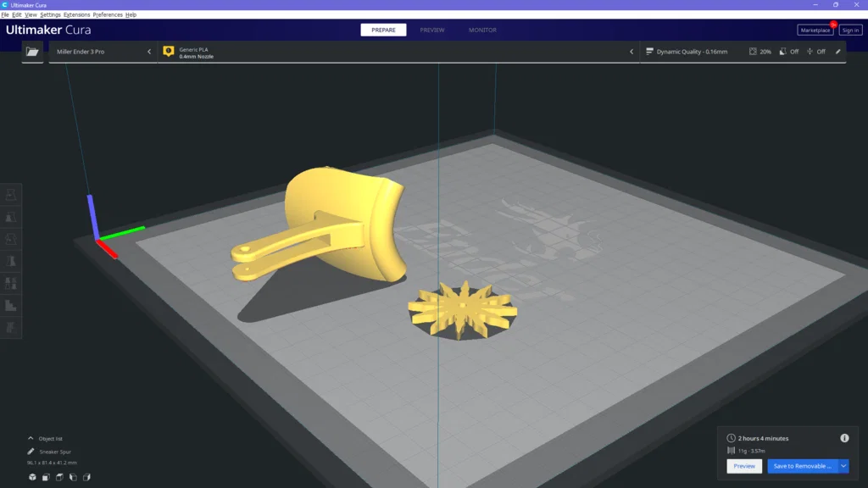Click the adhesion Off icon

pos(810,52)
